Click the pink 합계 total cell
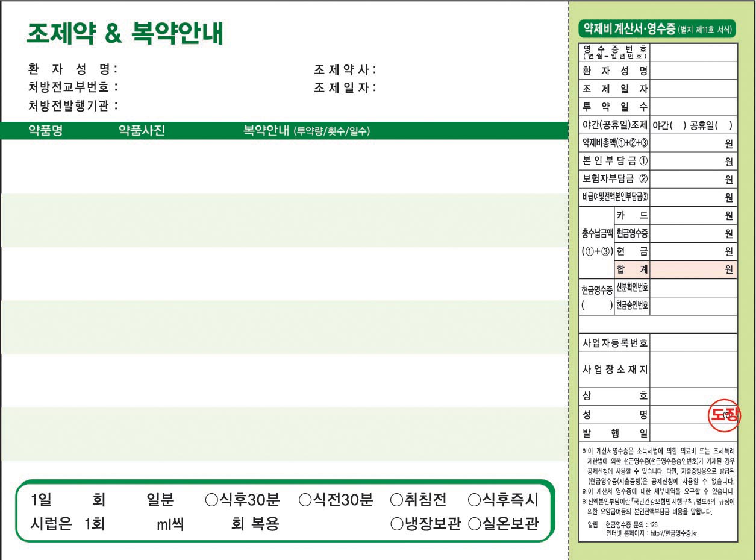This screenshot has height=560, width=756. (693, 270)
